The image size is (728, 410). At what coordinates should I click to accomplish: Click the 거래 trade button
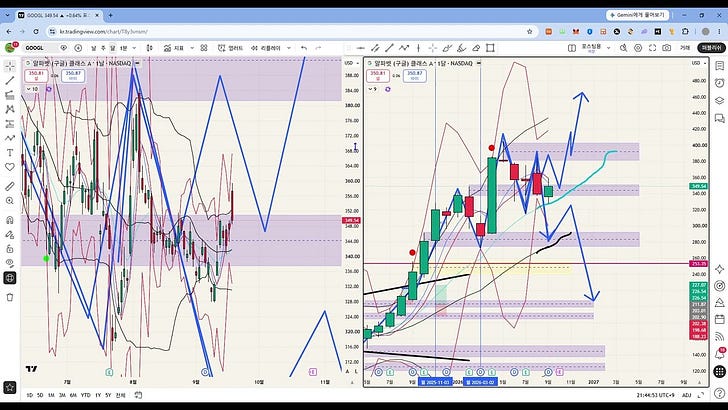(685, 48)
